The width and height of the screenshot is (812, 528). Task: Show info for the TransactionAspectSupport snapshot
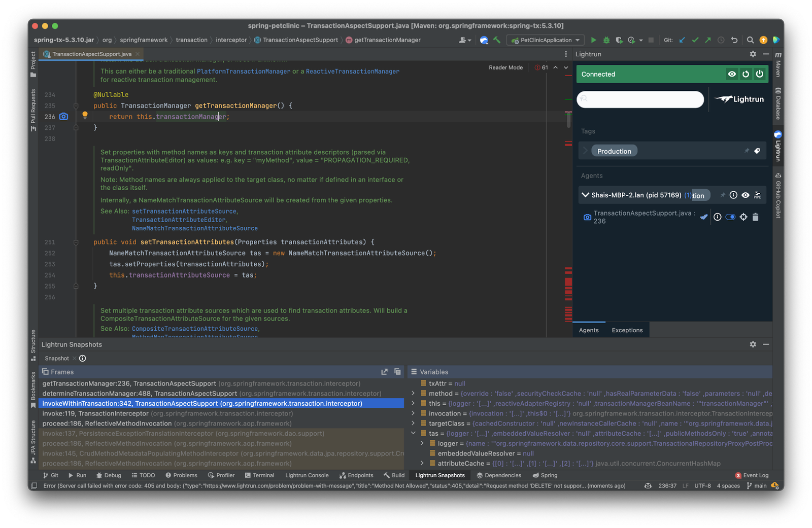pyautogui.click(x=718, y=217)
